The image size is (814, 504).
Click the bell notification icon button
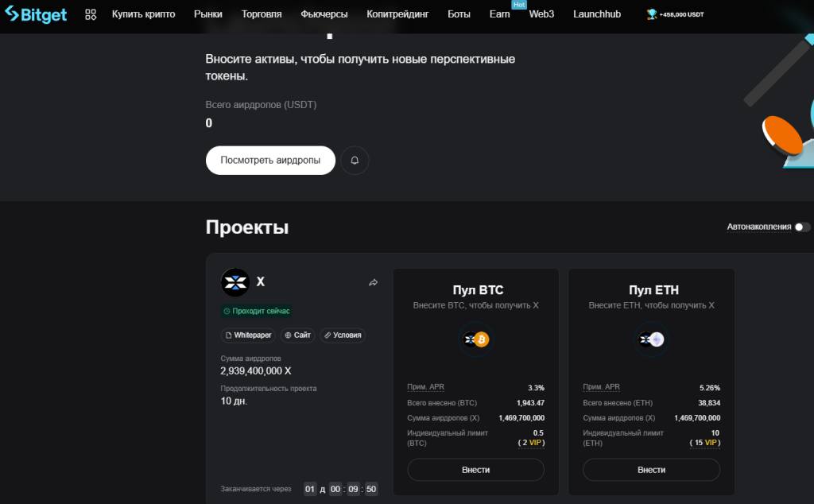[355, 161]
